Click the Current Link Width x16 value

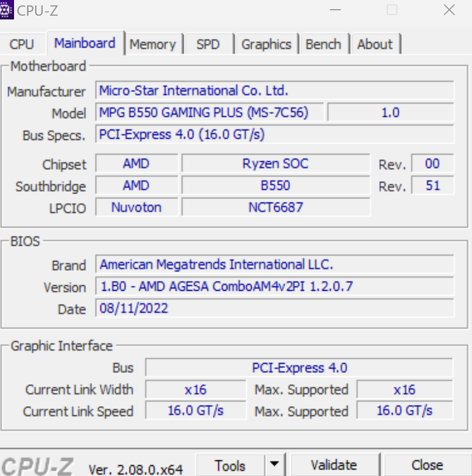pos(195,390)
